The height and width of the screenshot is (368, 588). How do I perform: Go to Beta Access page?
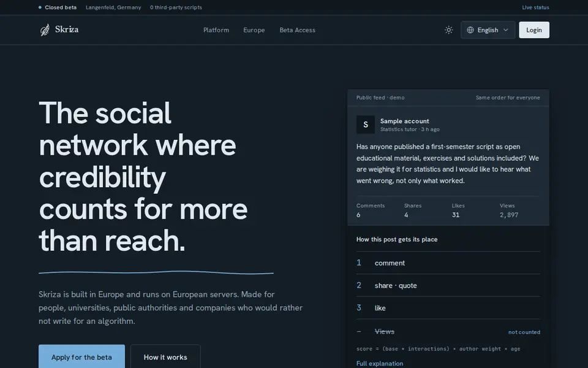click(298, 30)
